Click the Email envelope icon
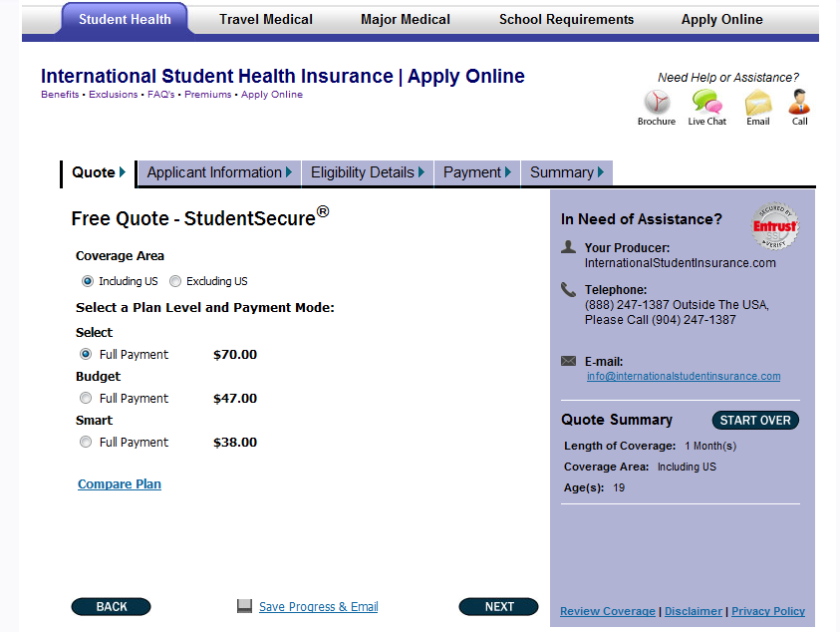 pos(758,103)
